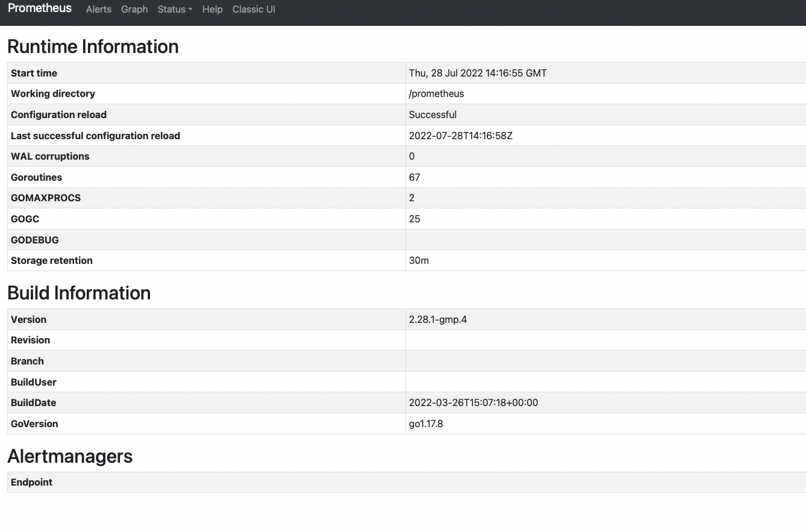
Task: Navigate to the Alerts page
Action: (98, 9)
